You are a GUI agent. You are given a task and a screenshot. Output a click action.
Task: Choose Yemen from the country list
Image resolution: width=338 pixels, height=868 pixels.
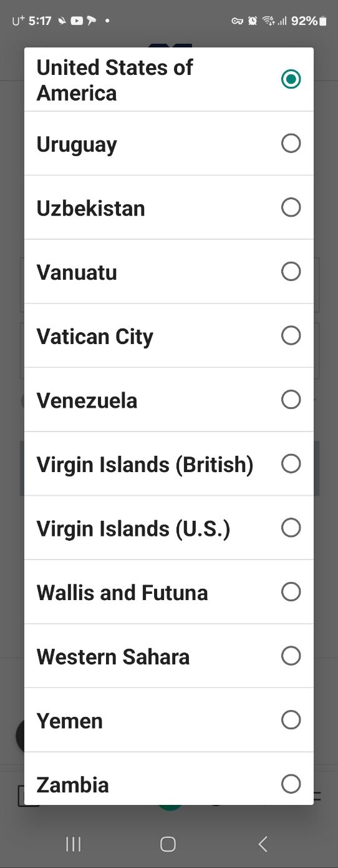pos(169,720)
